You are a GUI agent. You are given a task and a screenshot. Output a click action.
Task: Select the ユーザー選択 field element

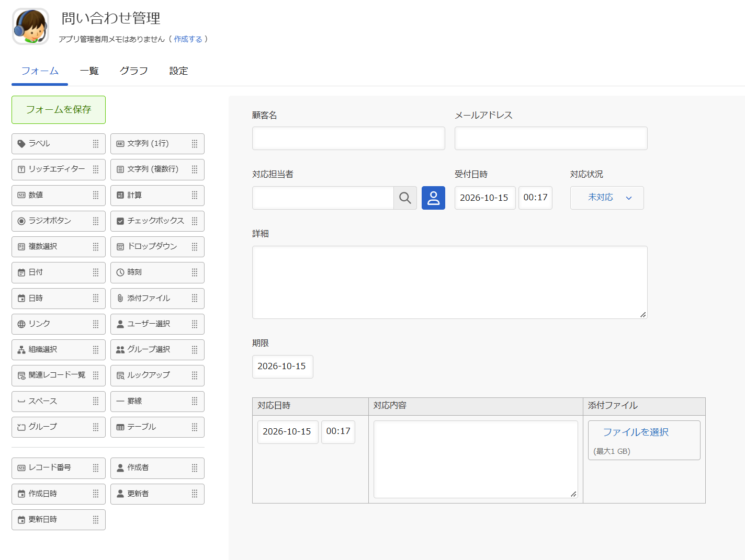[157, 324]
